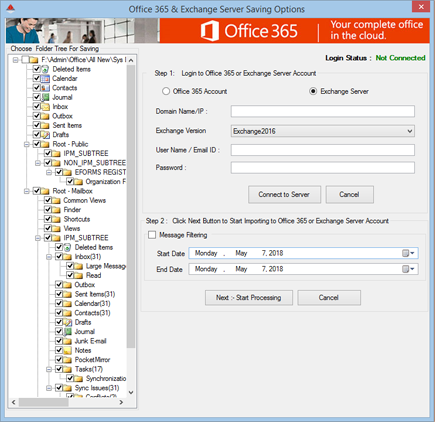Collapse the Tasks(17) tree node

pos(49,369)
